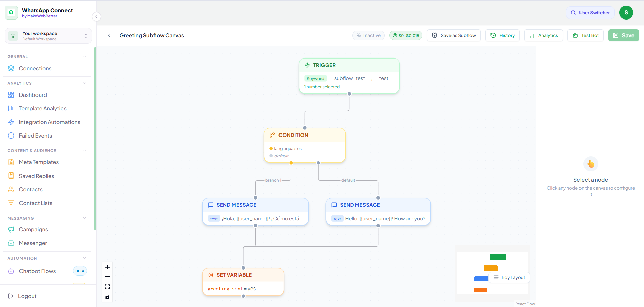
Task: Launch Test Bot
Action: [x=586, y=35]
